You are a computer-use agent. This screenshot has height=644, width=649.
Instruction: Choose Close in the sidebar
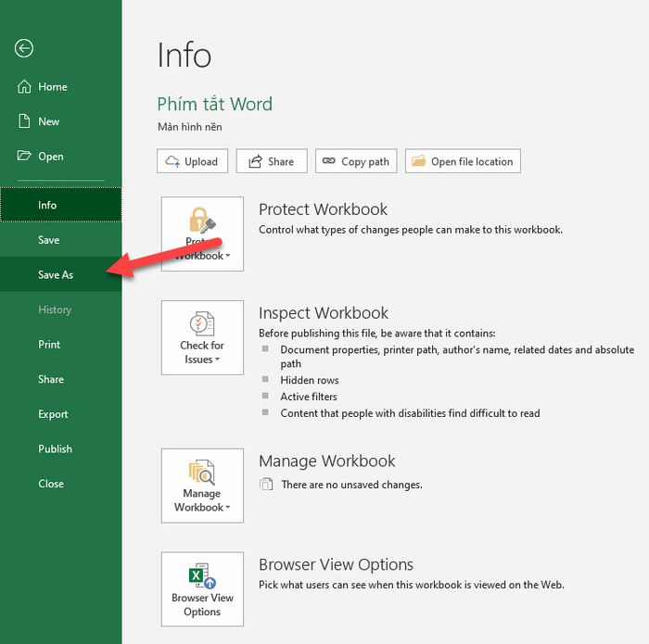click(61, 483)
